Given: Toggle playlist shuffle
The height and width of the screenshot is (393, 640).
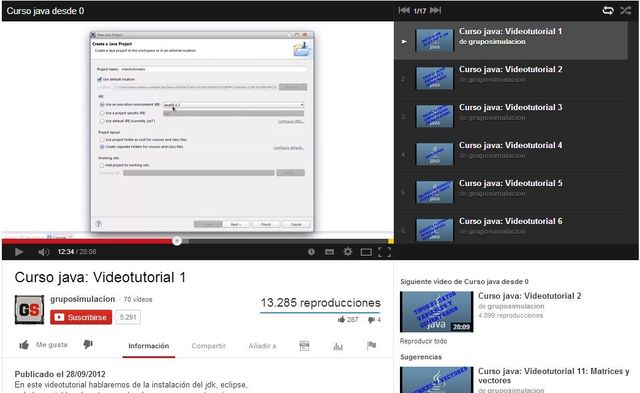Looking at the screenshot, I should (626, 11).
